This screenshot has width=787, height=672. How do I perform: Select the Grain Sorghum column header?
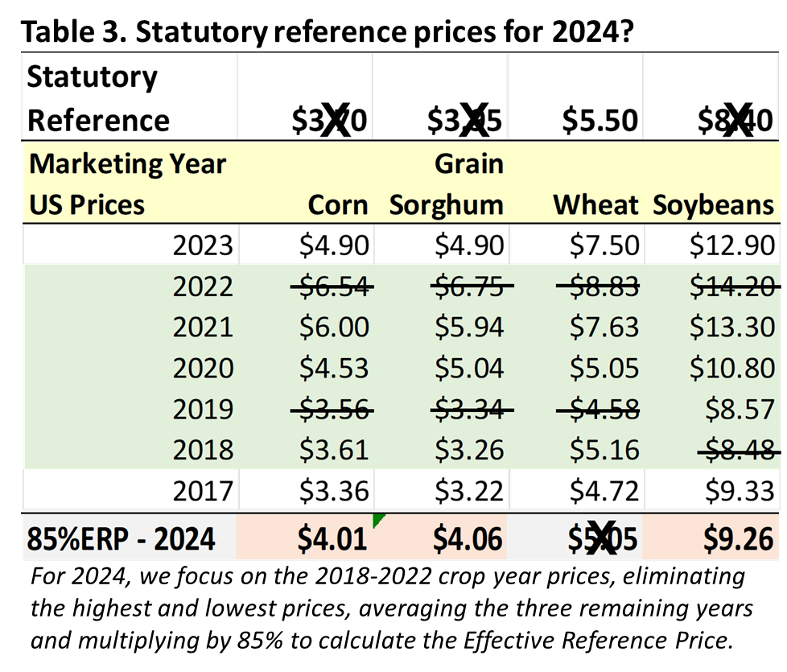[446, 184]
